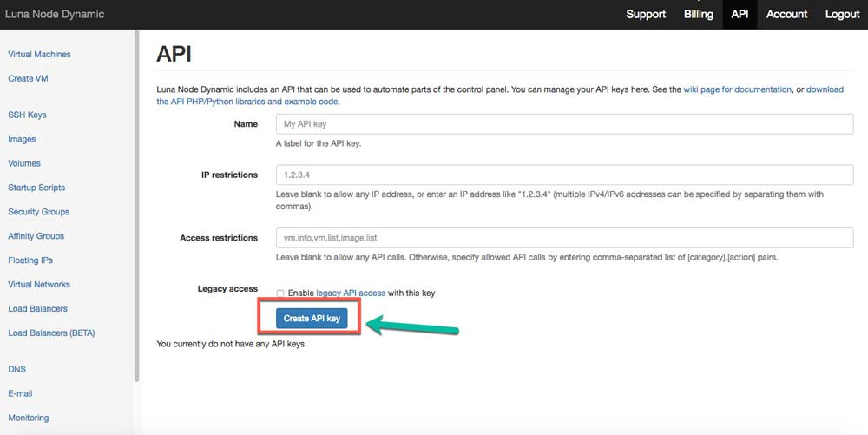This screenshot has height=435, width=868.
Task: Follow the legacy API access link
Action: (x=351, y=293)
